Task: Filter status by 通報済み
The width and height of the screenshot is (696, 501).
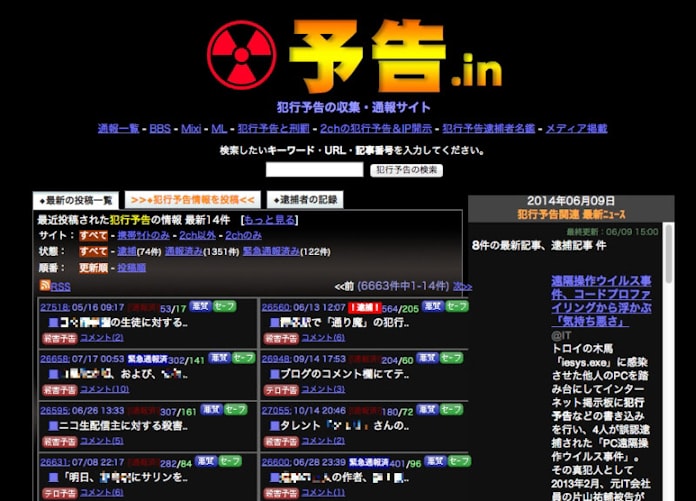Action: (184, 251)
